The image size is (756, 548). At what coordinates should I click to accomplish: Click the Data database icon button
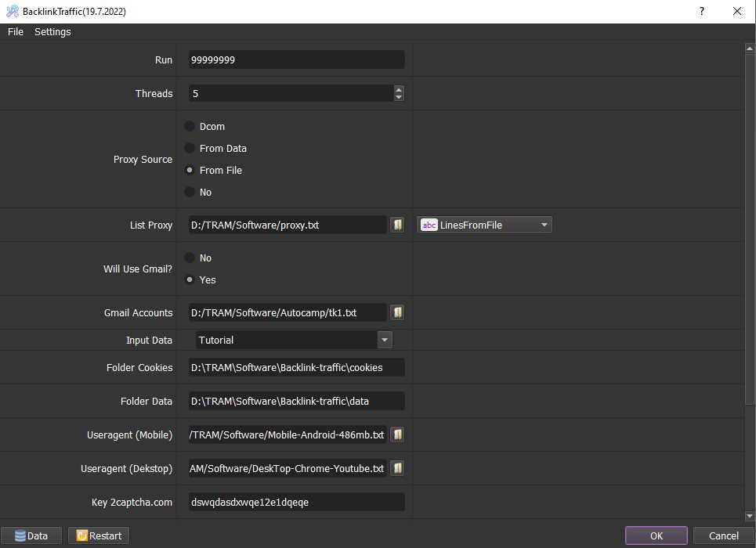point(31,535)
